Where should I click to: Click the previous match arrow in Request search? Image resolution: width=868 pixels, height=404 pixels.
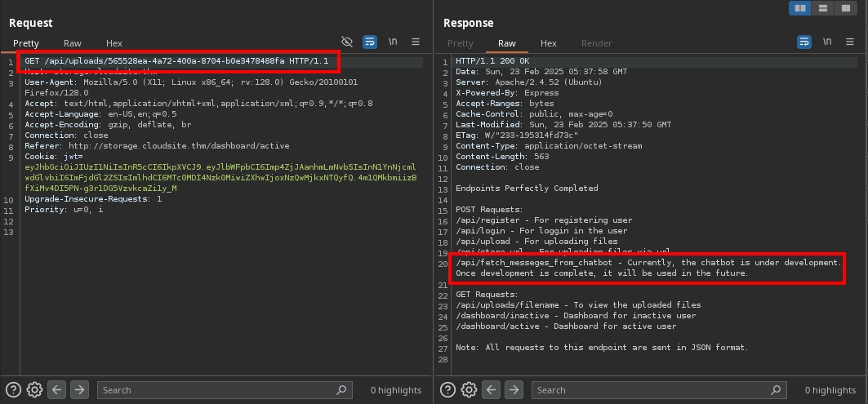click(56, 390)
